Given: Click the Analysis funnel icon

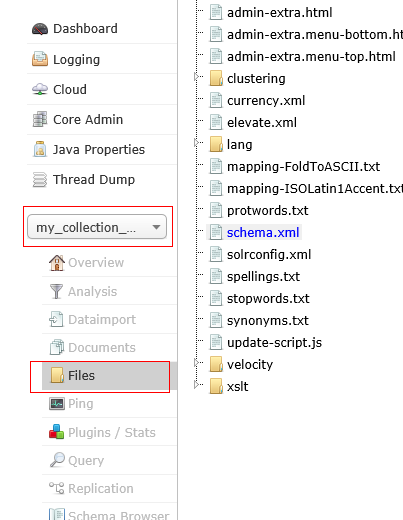Looking at the screenshot, I should (x=56, y=291).
